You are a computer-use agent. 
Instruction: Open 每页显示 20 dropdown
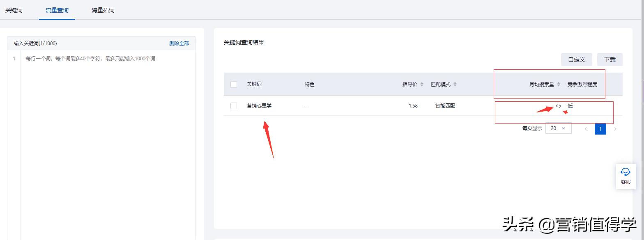pyautogui.click(x=558, y=128)
